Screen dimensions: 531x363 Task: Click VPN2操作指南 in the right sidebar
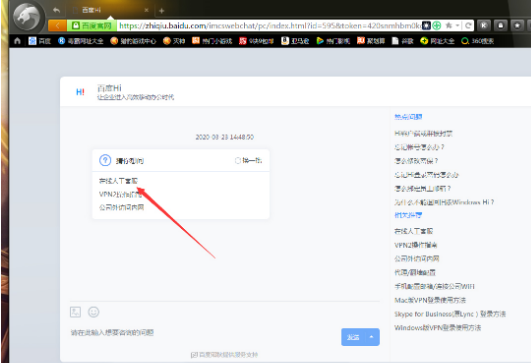[416, 245]
